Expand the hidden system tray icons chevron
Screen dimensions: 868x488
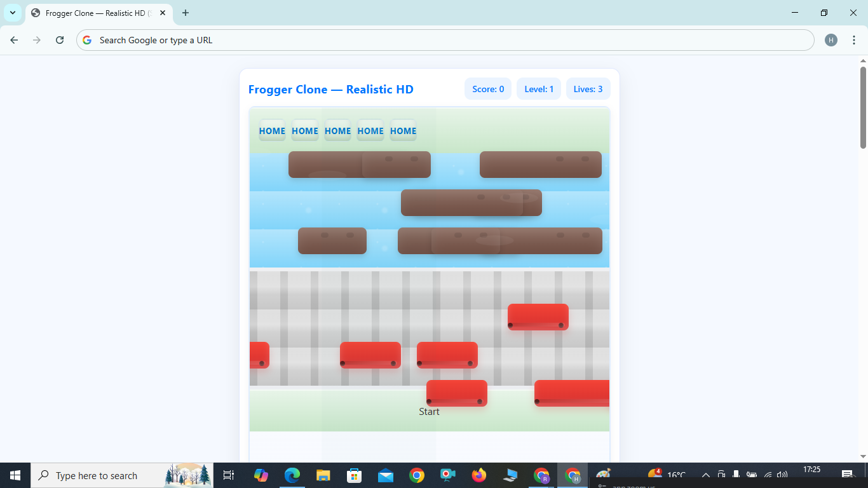pyautogui.click(x=705, y=475)
